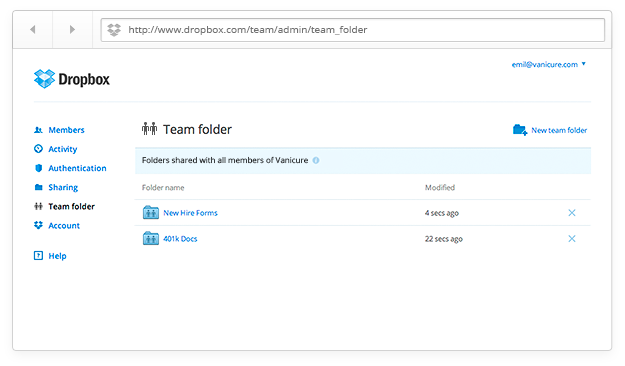Open the 401k Docs folder link
The image size is (625, 366).
click(x=180, y=239)
